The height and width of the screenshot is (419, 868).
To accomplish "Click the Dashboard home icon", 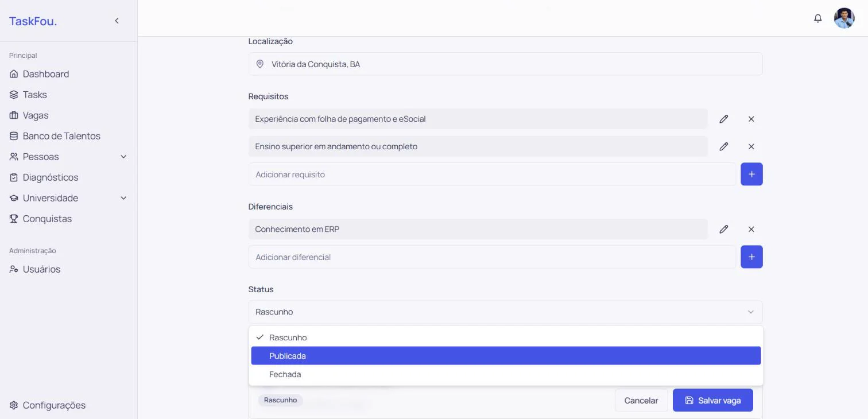I will (14, 74).
